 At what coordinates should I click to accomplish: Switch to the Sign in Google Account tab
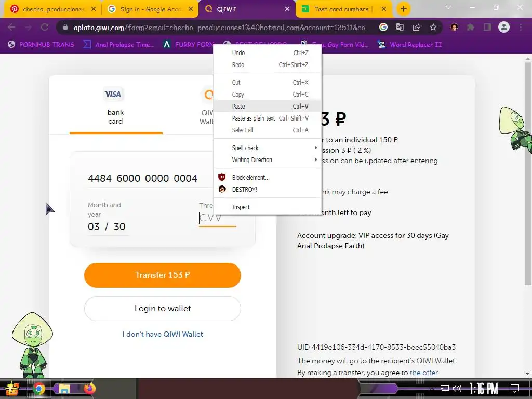(151, 9)
